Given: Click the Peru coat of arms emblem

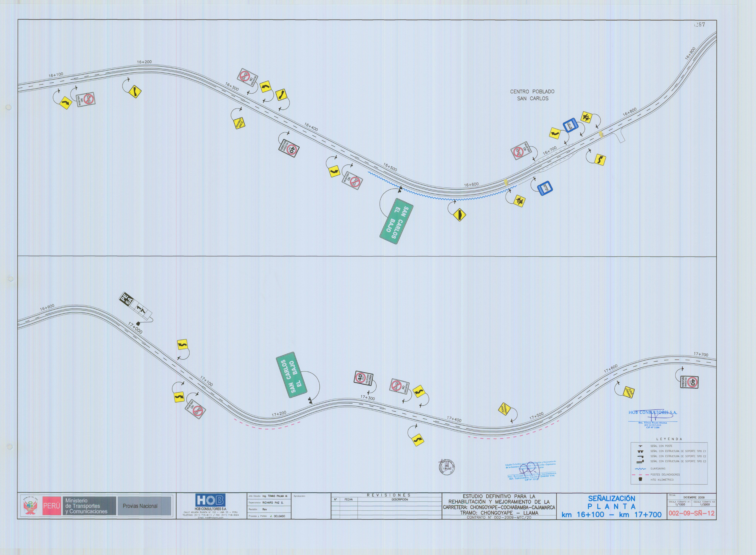Looking at the screenshot, I should click(x=31, y=506).
